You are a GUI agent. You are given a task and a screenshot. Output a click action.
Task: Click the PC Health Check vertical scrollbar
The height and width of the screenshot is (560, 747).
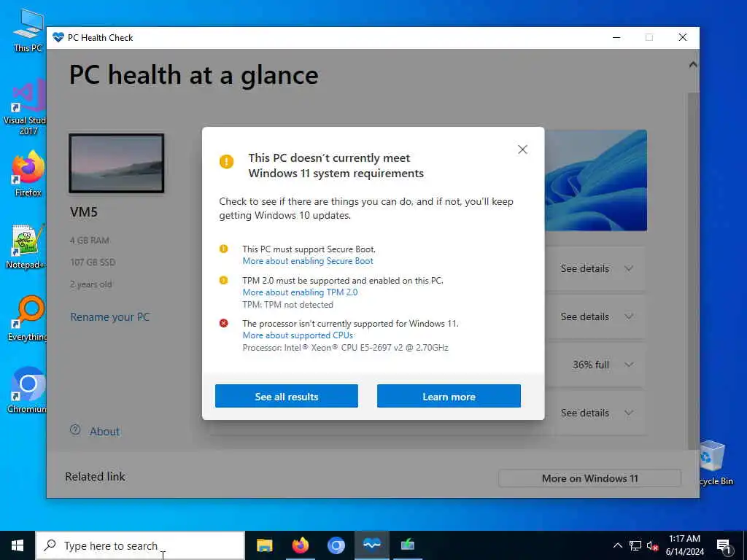[x=693, y=271]
